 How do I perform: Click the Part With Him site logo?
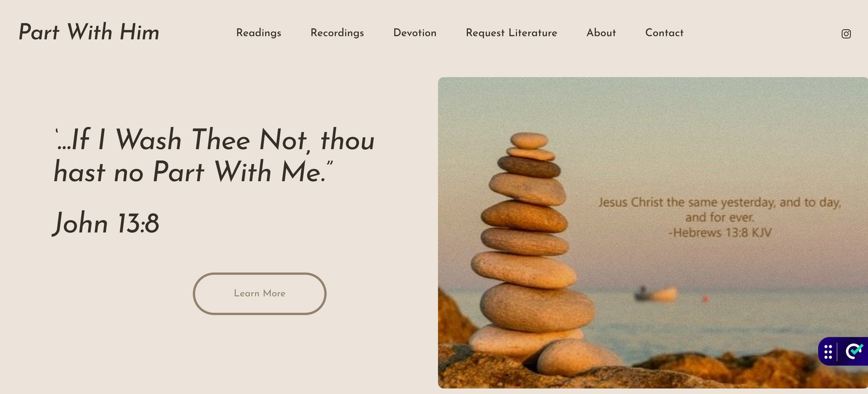pyautogui.click(x=89, y=32)
